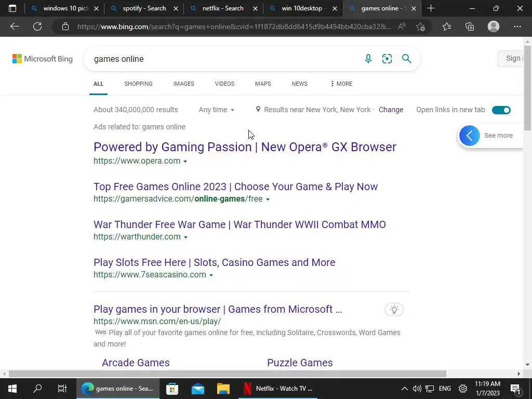This screenshot has width=532, height=399.
Task: Go back with the browser back arrow
Action: point(14,26)
